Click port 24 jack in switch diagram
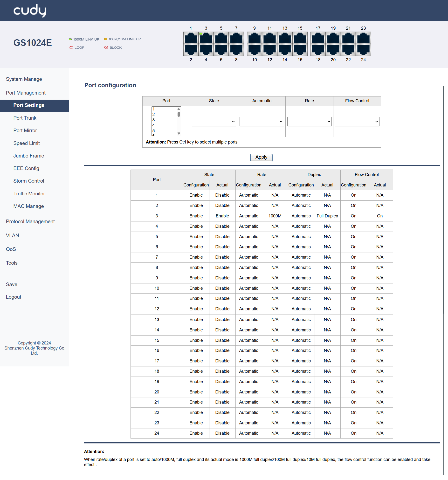 363,49
